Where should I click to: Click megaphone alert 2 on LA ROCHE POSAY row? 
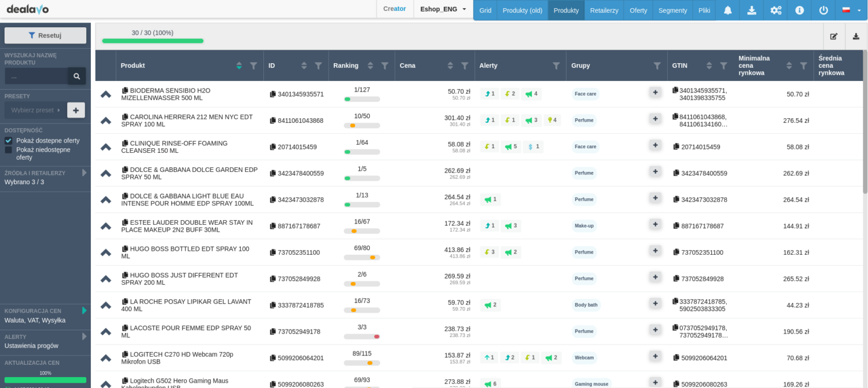[491, 305]
